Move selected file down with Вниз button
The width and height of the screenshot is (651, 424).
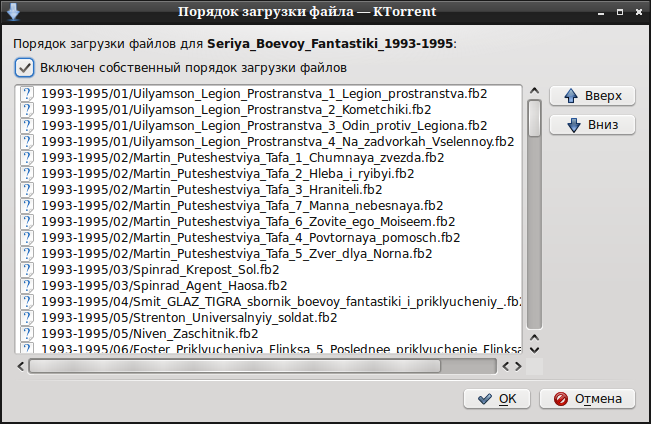pyautogui.click(x=592, y=125)
